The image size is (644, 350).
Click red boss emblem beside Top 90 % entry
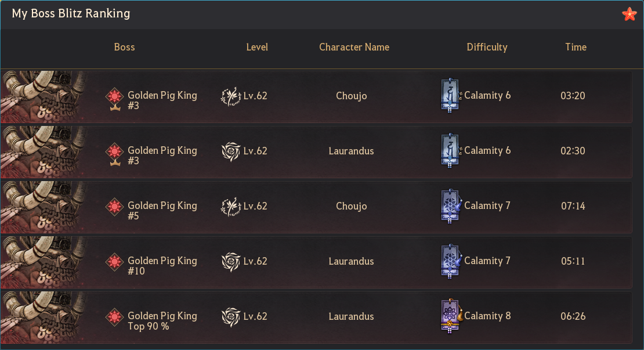point(115,317)
